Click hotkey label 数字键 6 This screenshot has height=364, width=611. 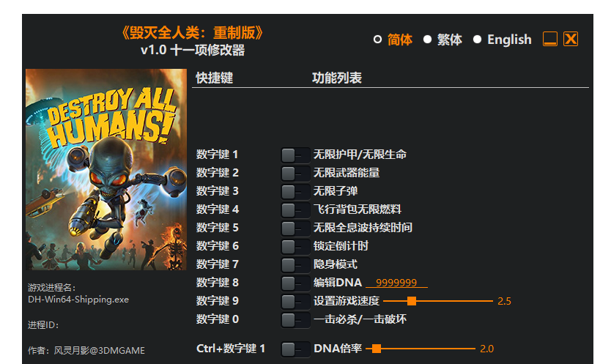[217, 246]
